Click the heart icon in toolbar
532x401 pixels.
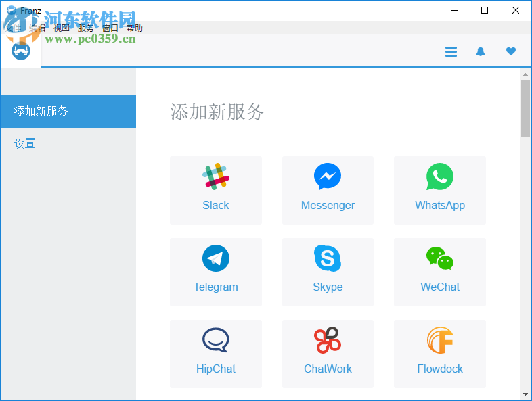(510, 51)
